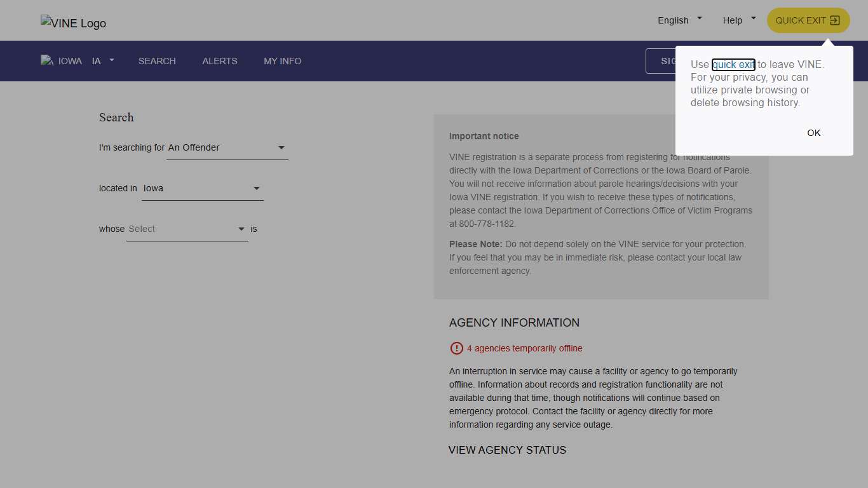Click the VINE Logo image

pyautogui.click(x=73, y=23)
